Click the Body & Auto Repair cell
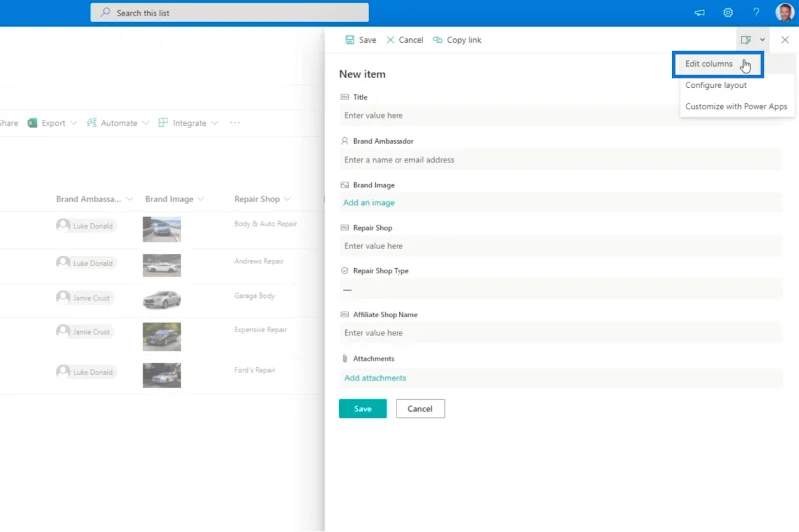799x532 pixels. (265, 223)
